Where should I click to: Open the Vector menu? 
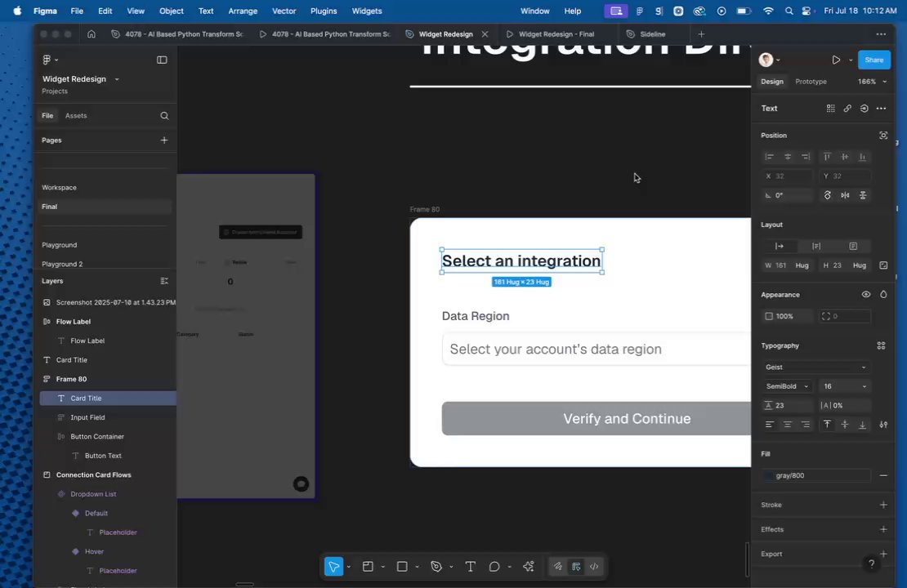284,11
